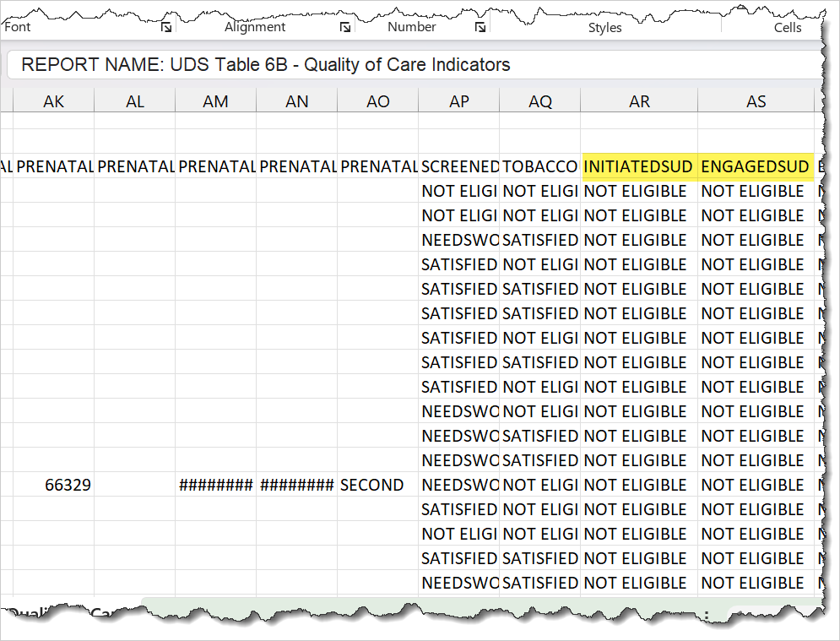
Task: Select column AS header
Action: (756, 101)
